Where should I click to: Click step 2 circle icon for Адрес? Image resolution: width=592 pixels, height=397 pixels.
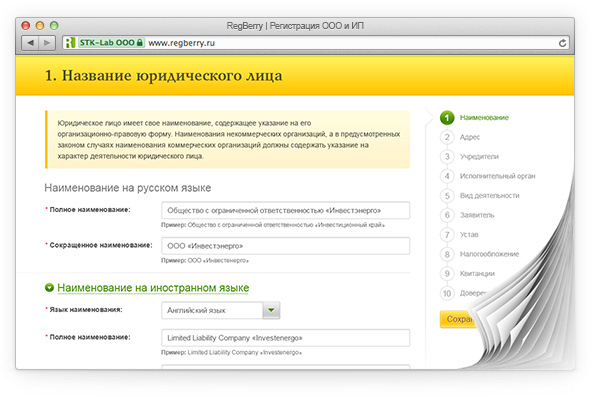tap(447, 137)
